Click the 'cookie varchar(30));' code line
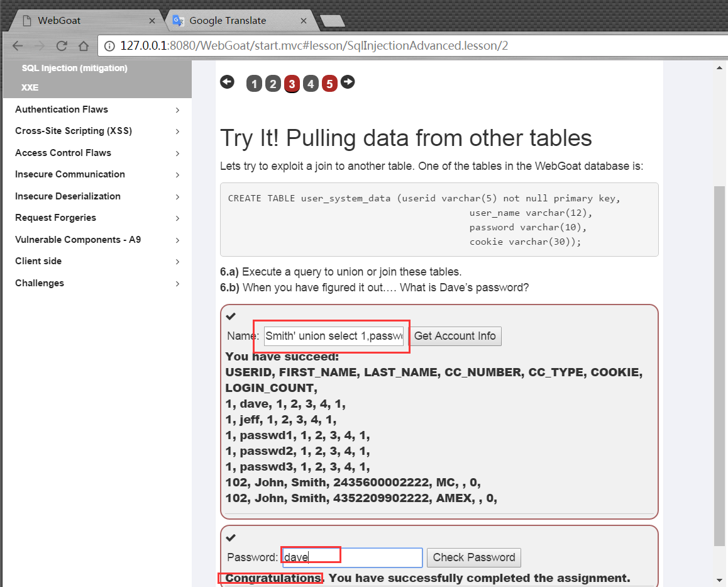The height and width of the screenshot is (587, 728). pos(525,242)
